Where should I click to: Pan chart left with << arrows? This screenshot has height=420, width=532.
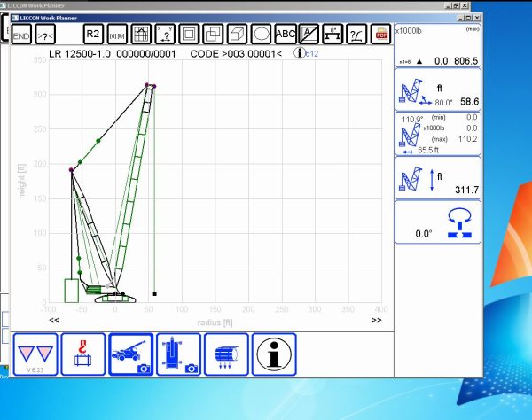point(54,320)
